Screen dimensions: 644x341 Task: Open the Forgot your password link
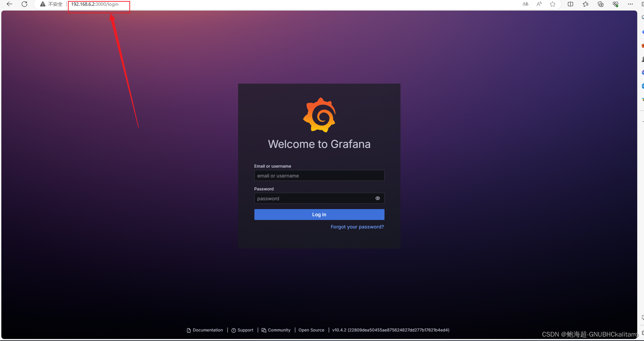pos(357,227)
